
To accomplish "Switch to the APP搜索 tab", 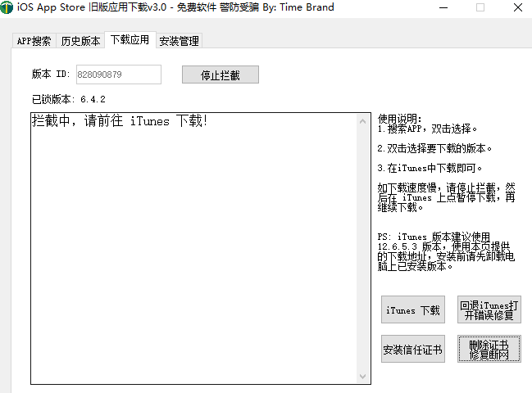I will coord(34,41).
